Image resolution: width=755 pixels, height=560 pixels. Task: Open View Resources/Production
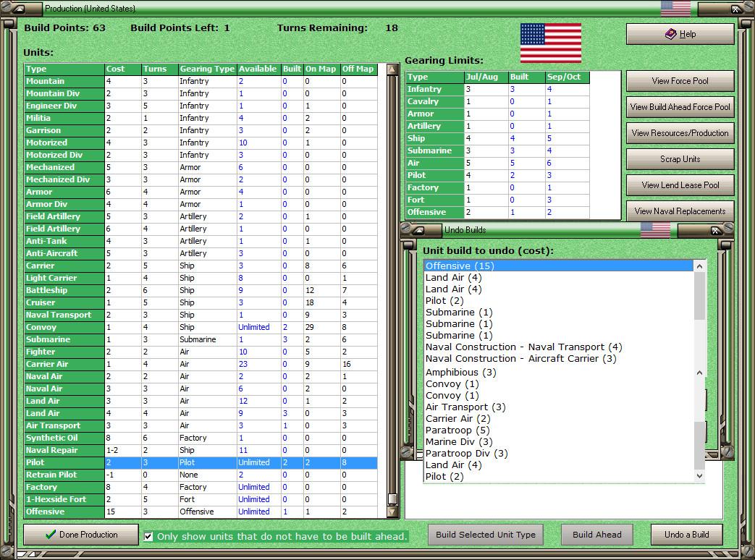680,133
